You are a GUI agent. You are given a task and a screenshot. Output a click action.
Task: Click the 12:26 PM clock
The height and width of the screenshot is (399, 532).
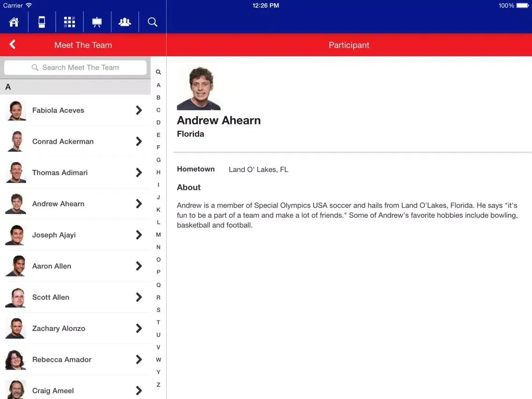coord(266,6)
